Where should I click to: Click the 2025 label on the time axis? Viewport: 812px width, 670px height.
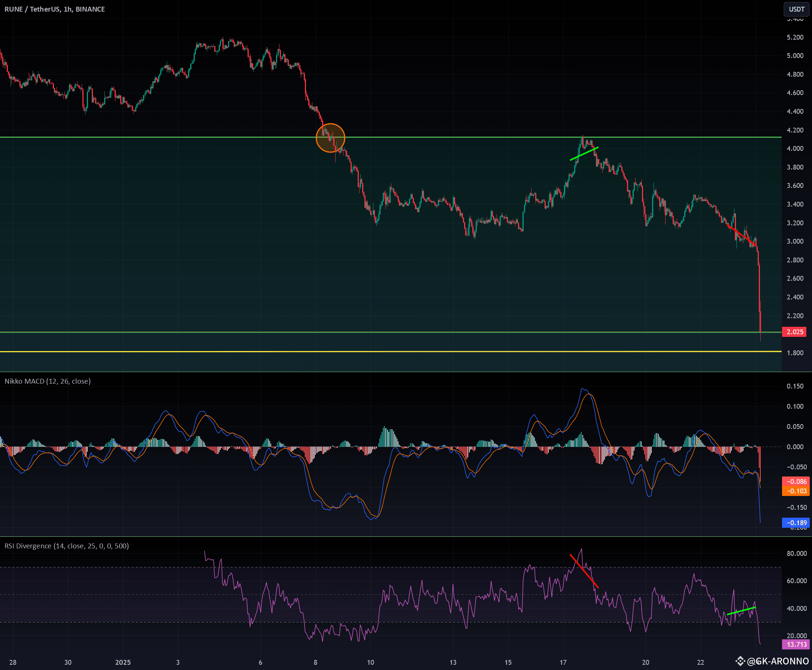(123, 662)
